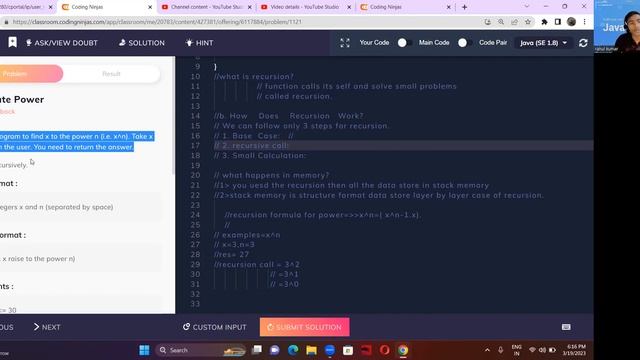Open the tab search chevron
This screenshot has width=640, height=360.
(527, 7)
